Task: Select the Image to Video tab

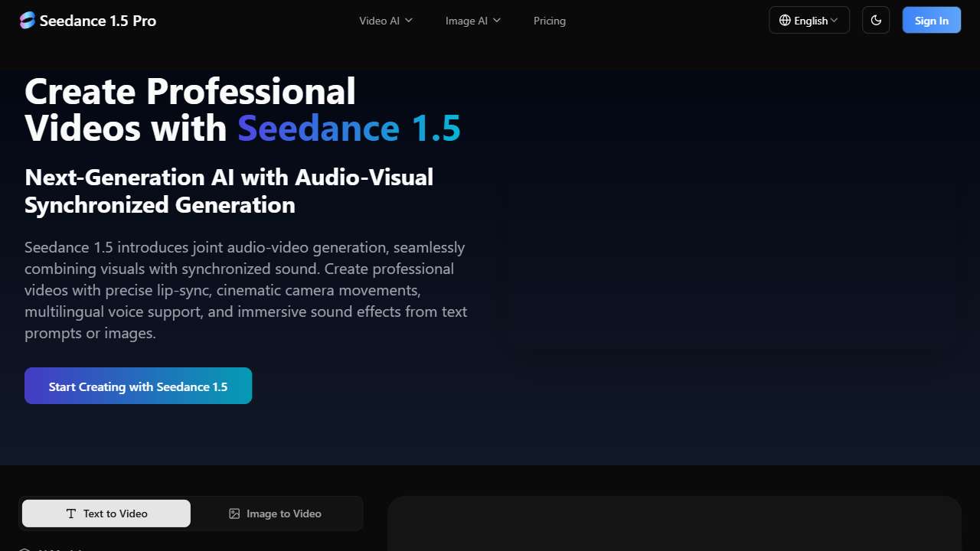Action: coord(276,514)
